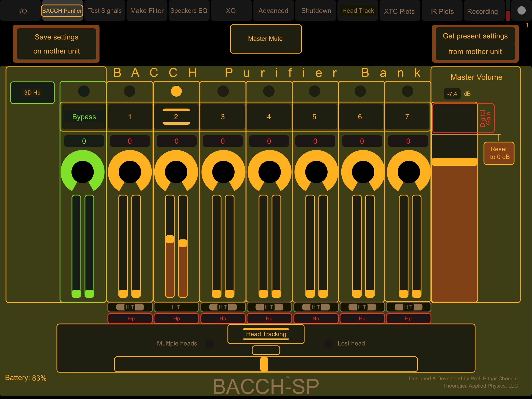View the IR Plots tab

(x=442, y=11)
